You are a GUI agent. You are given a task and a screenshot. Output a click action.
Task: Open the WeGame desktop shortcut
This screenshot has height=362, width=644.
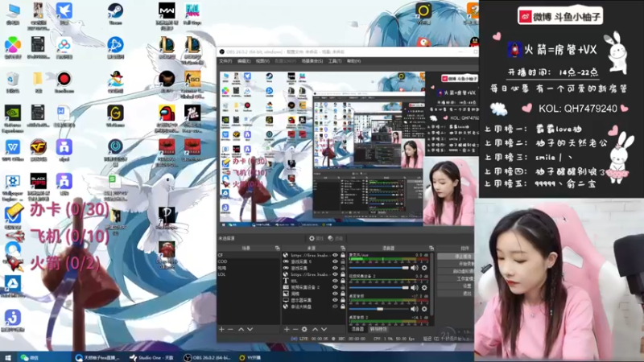[115, 116]
